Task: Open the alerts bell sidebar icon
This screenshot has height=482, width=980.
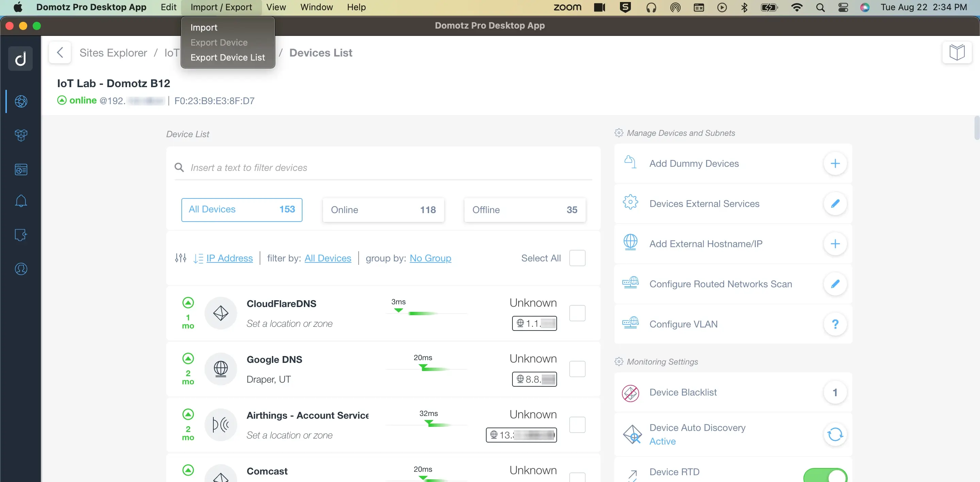Action: click(x=21, y=201)
